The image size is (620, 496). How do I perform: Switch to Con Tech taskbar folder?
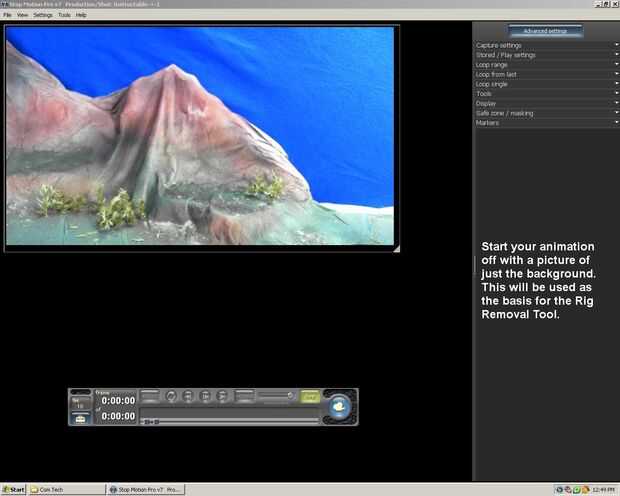click(x=66, y=490)
